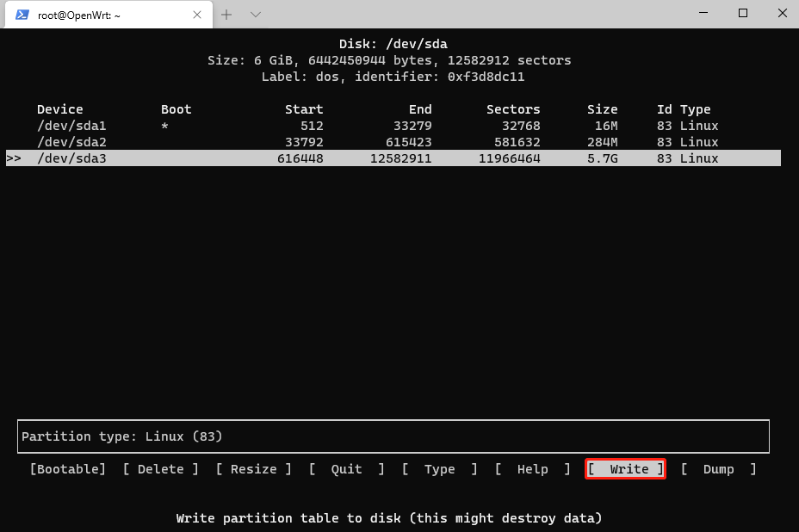Expand the new tab profile dropdown
The image size is (799, 532).
pos(255,15)
